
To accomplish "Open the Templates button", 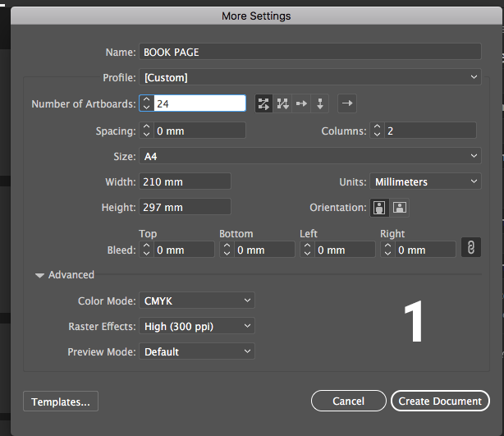I will (x=62, y=402).
